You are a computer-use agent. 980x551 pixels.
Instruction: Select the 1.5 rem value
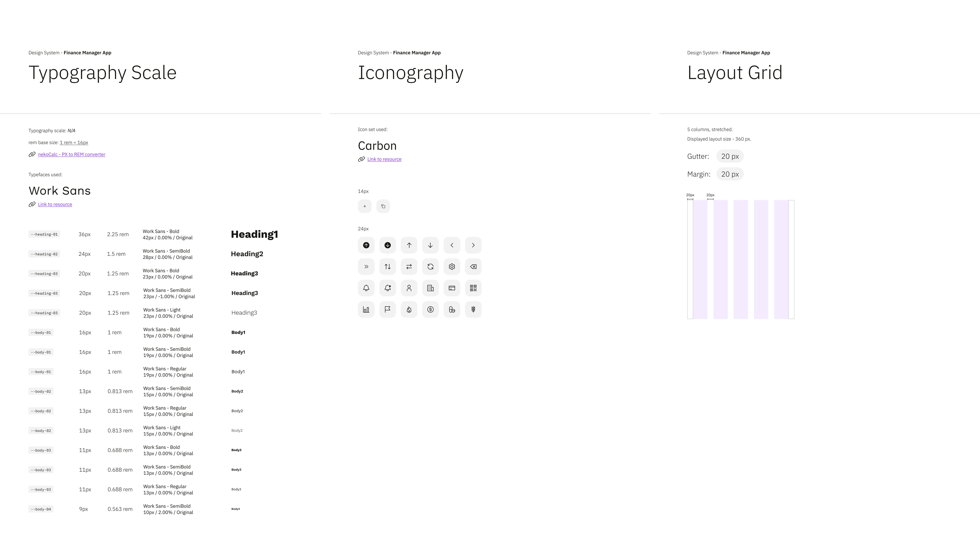(116, 254)
